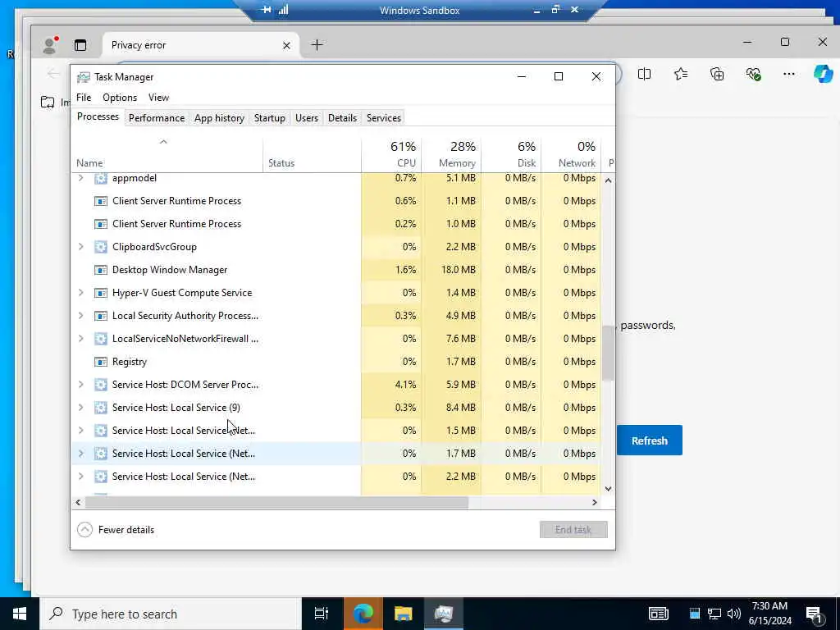Expand Local Security Authority Process row
Image resolution: width=840 pixels, height=630 pixels.
click(x=81, y=316)
